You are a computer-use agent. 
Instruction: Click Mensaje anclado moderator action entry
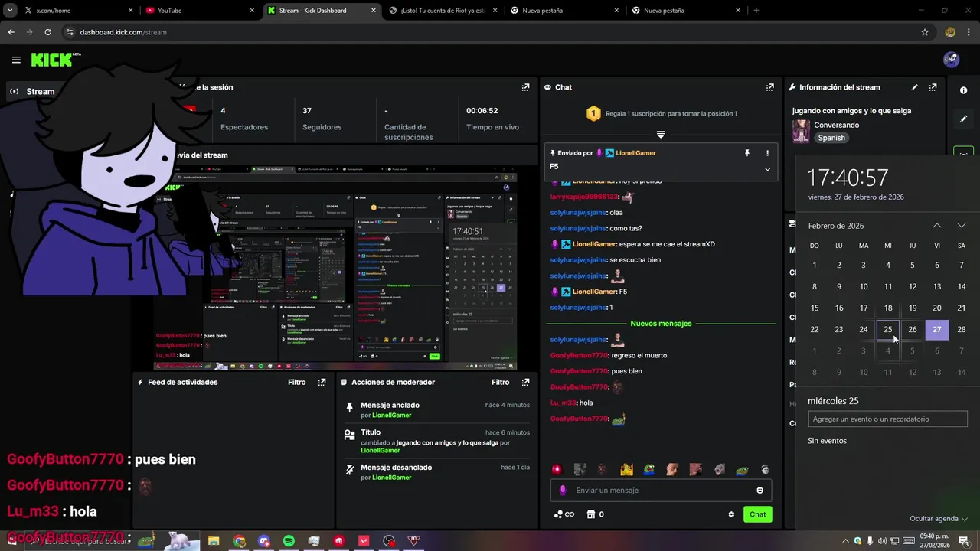point(437,409)
